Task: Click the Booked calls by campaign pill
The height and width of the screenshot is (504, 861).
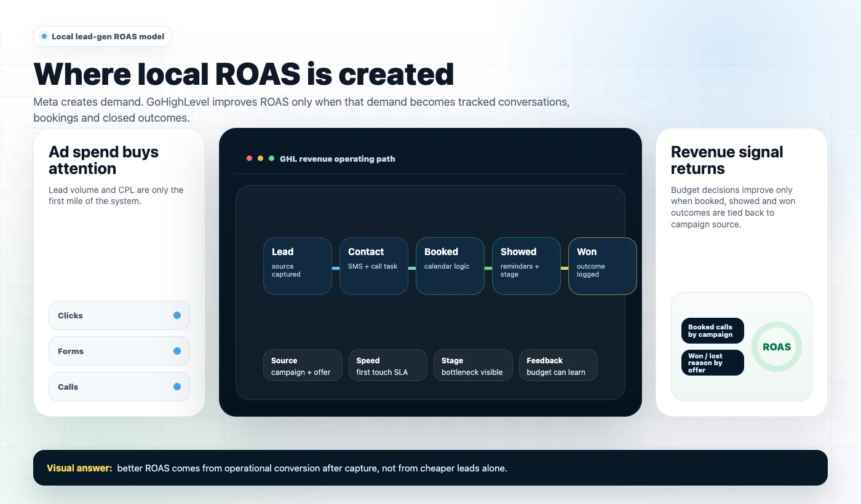Action: pyautogui.click(x=713, y=331)
